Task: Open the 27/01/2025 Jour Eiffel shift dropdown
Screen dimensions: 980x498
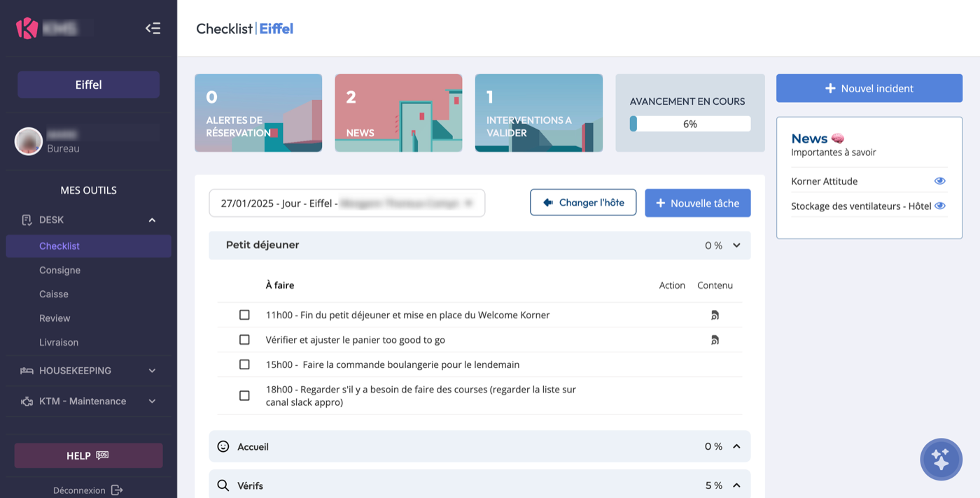Action: [347, 204]
